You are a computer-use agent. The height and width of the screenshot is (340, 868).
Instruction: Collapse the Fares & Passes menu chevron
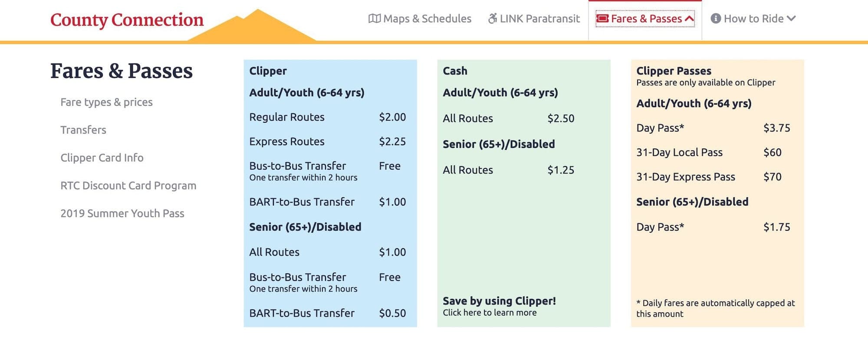689,19
